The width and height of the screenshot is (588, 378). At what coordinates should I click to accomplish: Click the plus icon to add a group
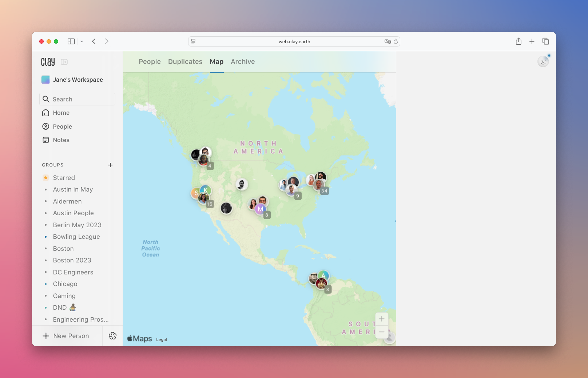(x=110, y=165)
